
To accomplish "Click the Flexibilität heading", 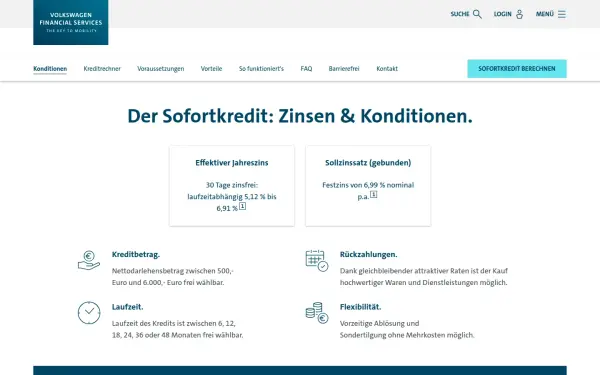I will click(360, 307).
